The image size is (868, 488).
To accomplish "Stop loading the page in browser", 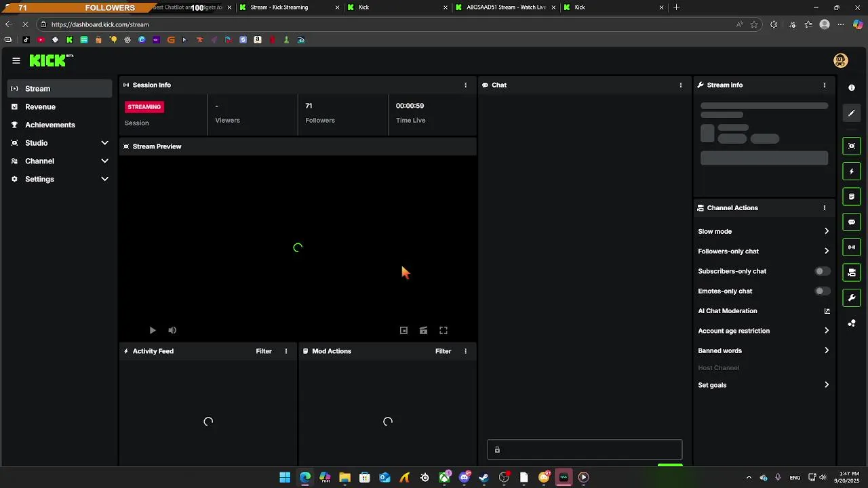I will (x=24, y=24).
